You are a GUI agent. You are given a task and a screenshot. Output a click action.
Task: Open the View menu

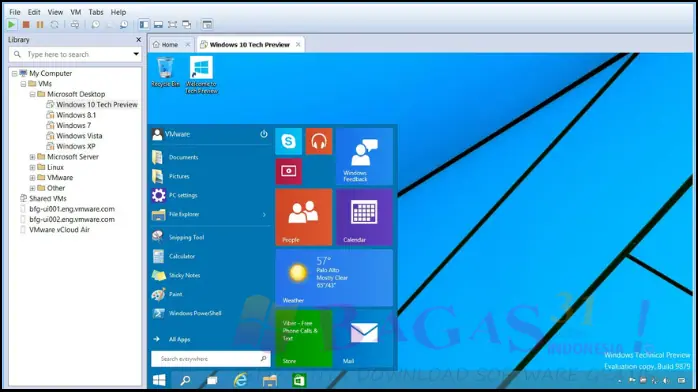click(x=55, y=12)
